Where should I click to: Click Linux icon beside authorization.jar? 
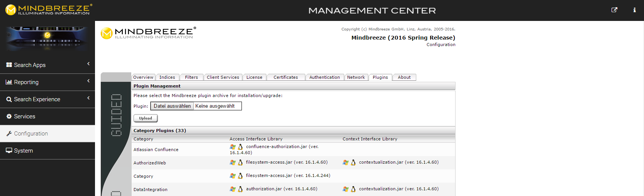[240, 189]
